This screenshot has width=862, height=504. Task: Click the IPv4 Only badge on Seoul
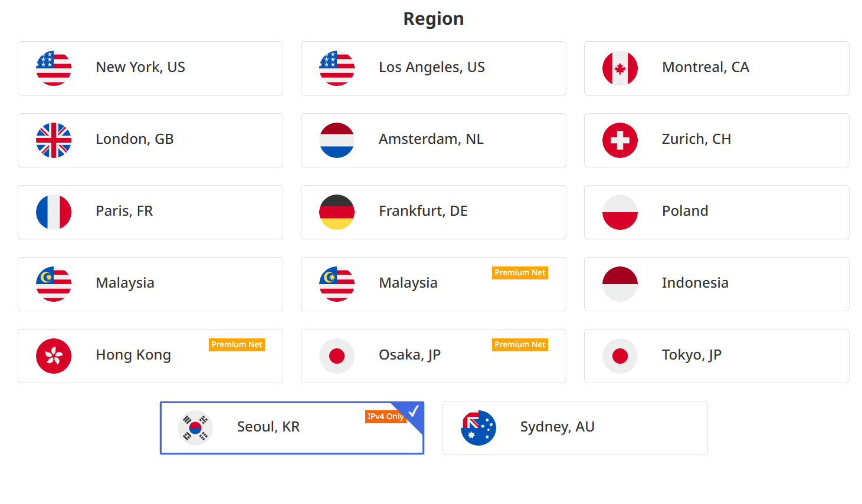[x=386, y=417]
